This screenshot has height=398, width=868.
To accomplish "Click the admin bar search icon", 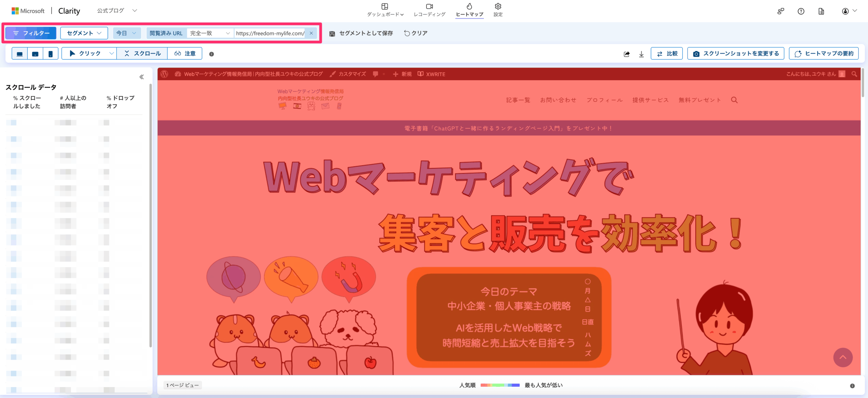I will pos(854,74).
